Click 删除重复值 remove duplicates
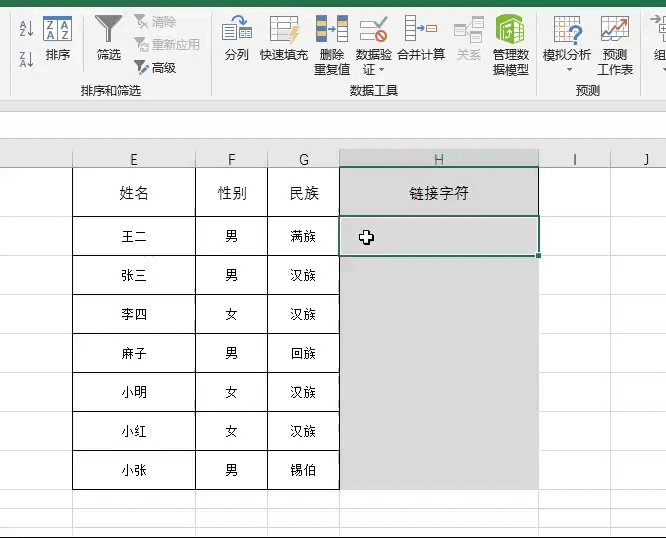The height and width of the screenshot is (538, 666). (332, 45)
